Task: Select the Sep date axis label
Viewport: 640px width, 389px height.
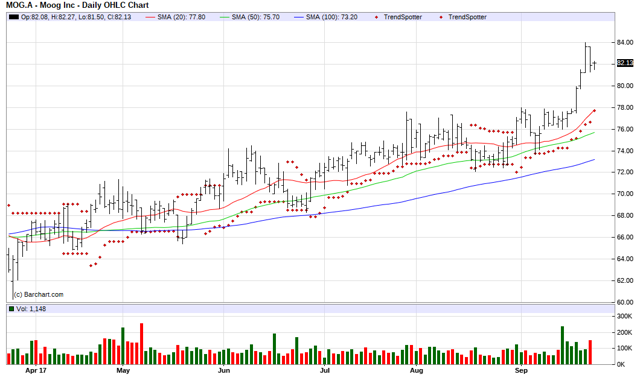Action: (x=521, y=371)
